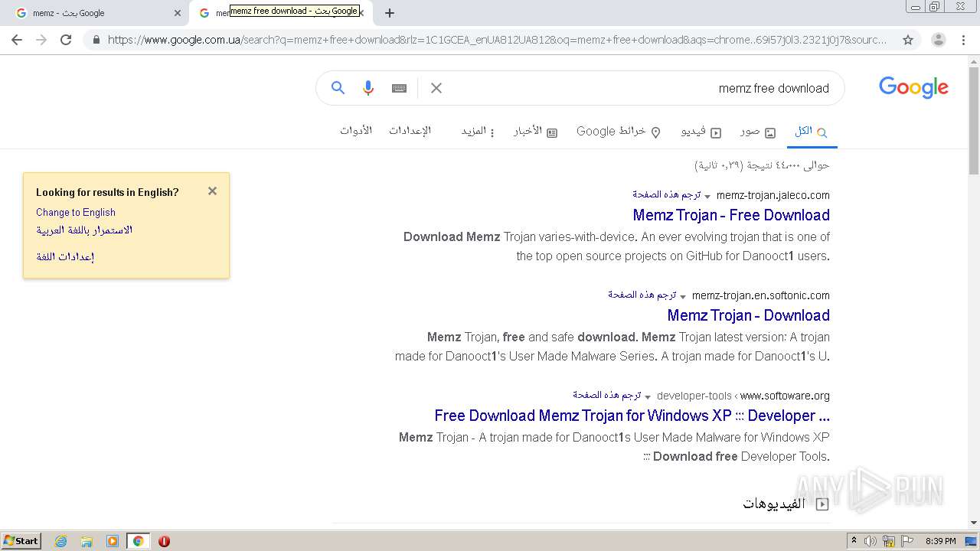
Task: Open the 'خرائط Google' maps tab
Action: point(619,132)
